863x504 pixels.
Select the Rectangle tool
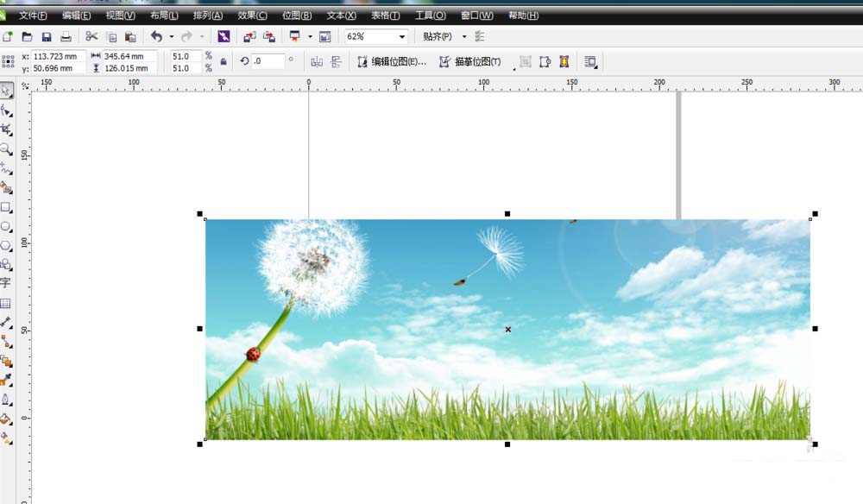[x=7, y=207]
